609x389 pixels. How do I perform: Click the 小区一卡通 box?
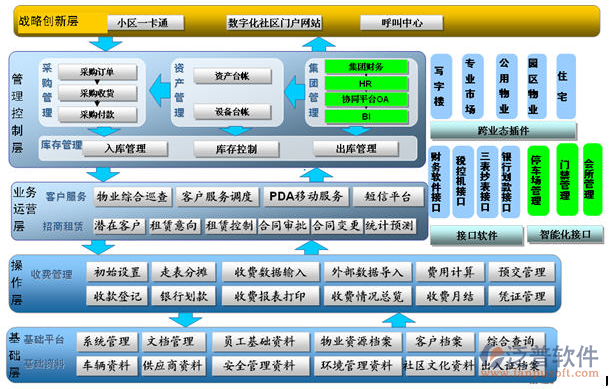click(x=145, y=23)
